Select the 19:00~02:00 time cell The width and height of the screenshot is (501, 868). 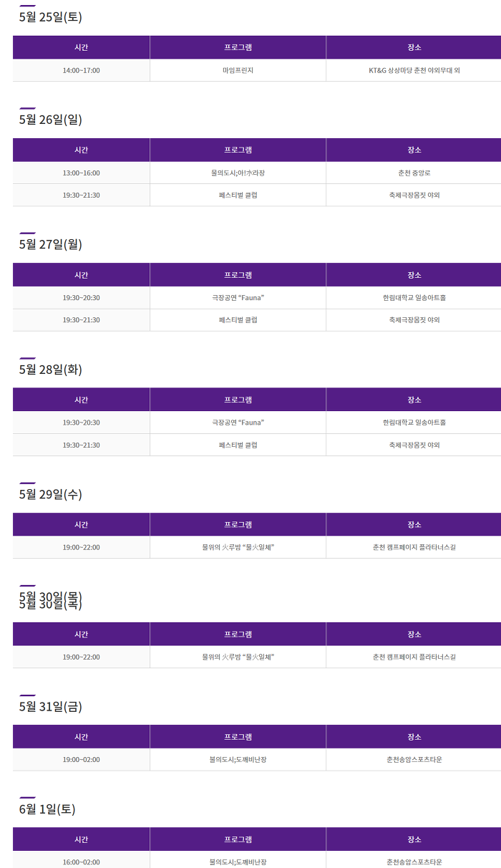81,759
